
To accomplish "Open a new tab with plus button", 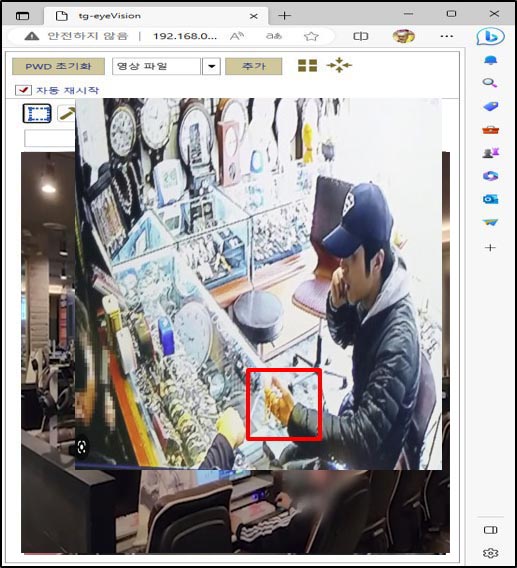I will pyautogui.click(x=284, y=16).
